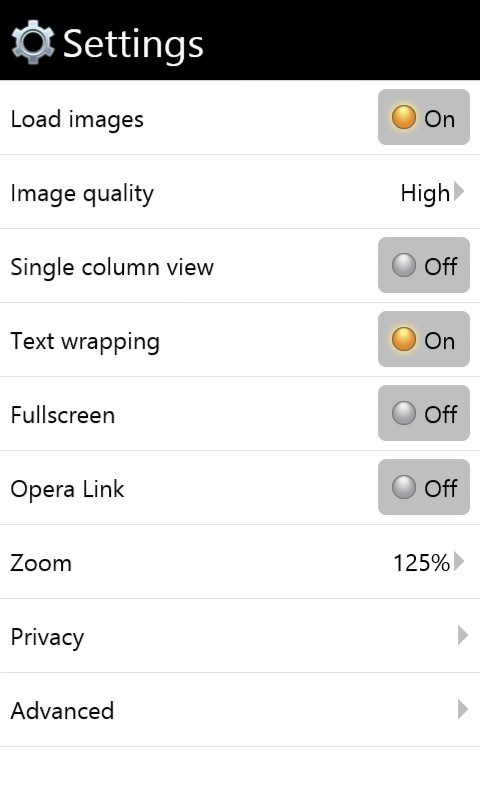Enable Opera Link toggle
This screenshot has height=800, width=480.
click(x=423, y=487)
